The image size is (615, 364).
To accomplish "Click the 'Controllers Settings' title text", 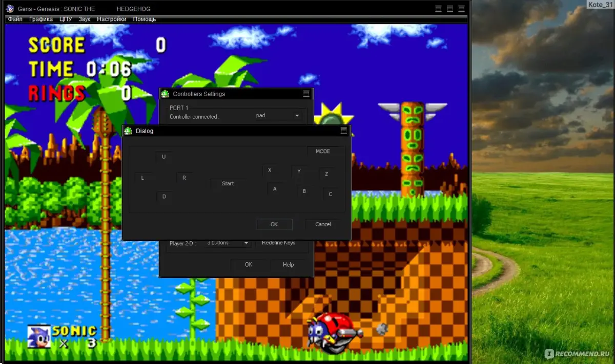I will pos(199,94).
